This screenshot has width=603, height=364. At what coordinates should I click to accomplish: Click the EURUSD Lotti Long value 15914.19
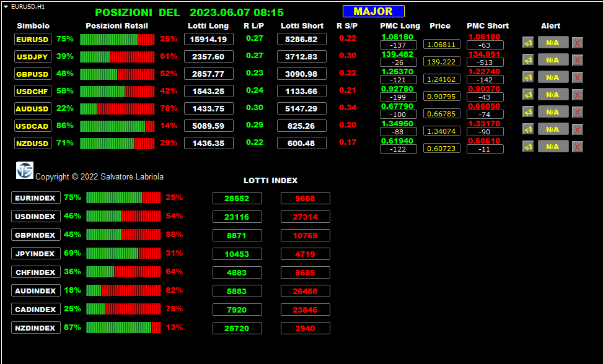[x=209, y=39]
